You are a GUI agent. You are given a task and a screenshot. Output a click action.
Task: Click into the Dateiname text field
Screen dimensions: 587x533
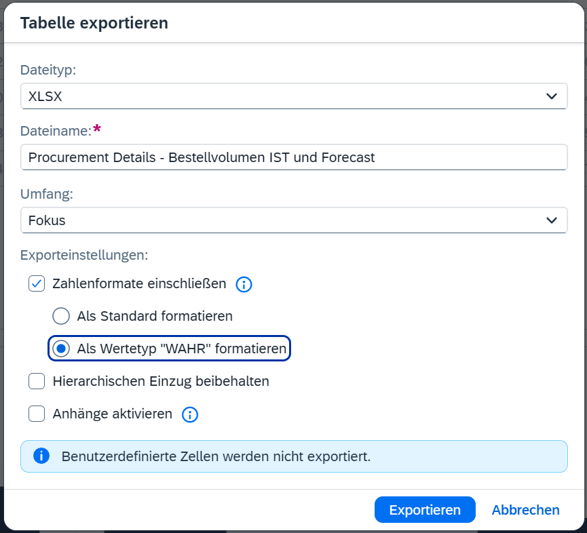[294, 157]
